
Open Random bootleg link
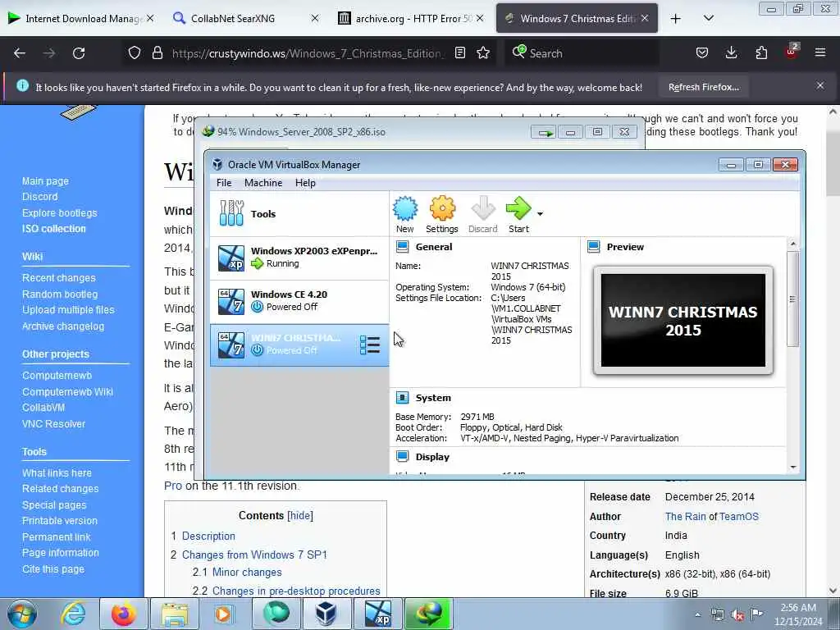click(x=59, y=294)
